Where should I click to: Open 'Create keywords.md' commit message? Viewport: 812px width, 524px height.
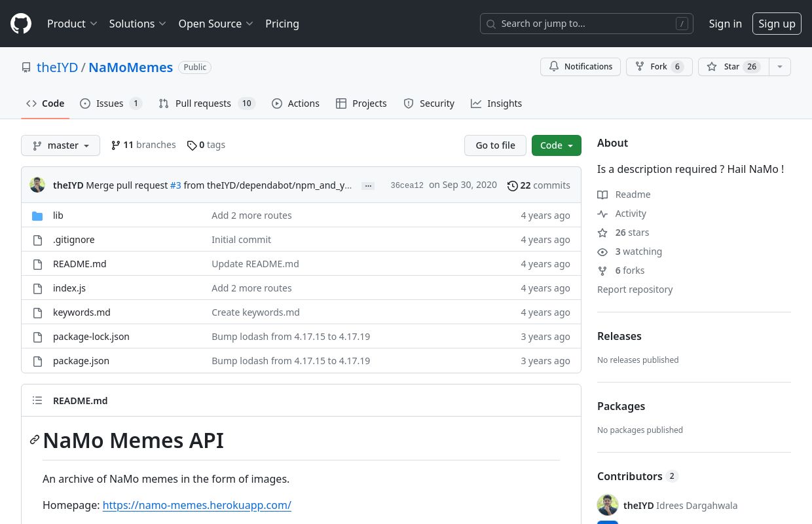click(x=255, y=312)
